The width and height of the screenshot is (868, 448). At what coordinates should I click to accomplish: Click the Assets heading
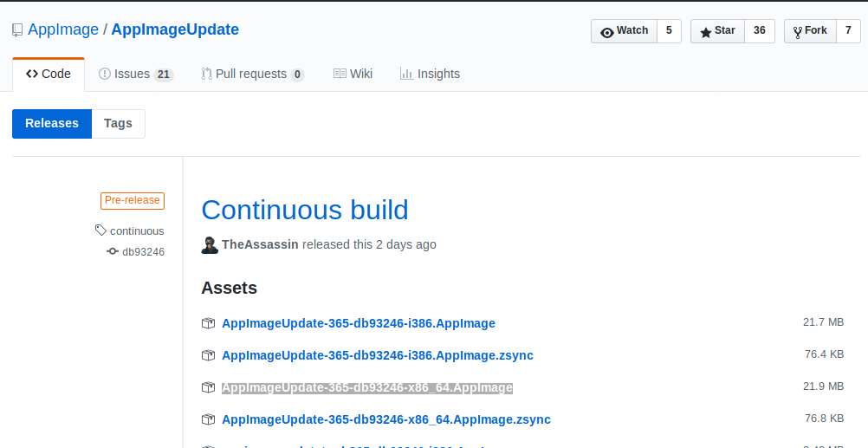[230, 289]
